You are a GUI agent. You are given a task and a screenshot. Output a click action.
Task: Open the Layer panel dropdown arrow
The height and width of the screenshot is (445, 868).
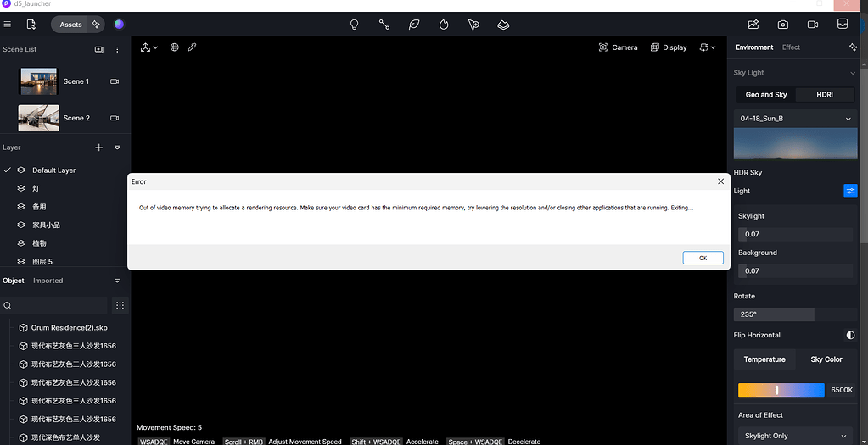tap(117, 147)
